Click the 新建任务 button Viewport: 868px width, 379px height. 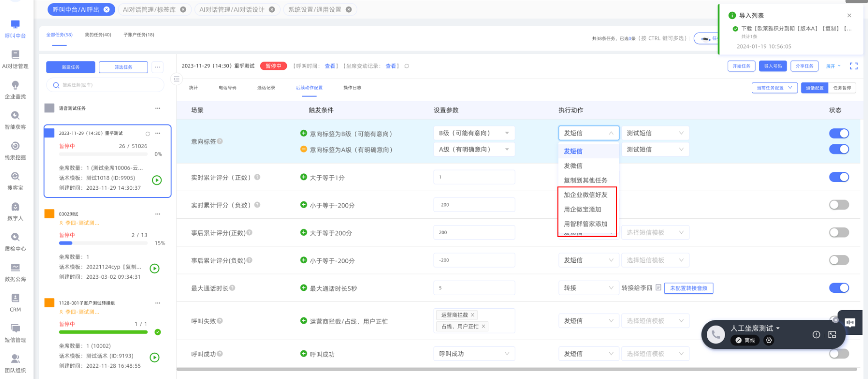(x=70, y=67)
